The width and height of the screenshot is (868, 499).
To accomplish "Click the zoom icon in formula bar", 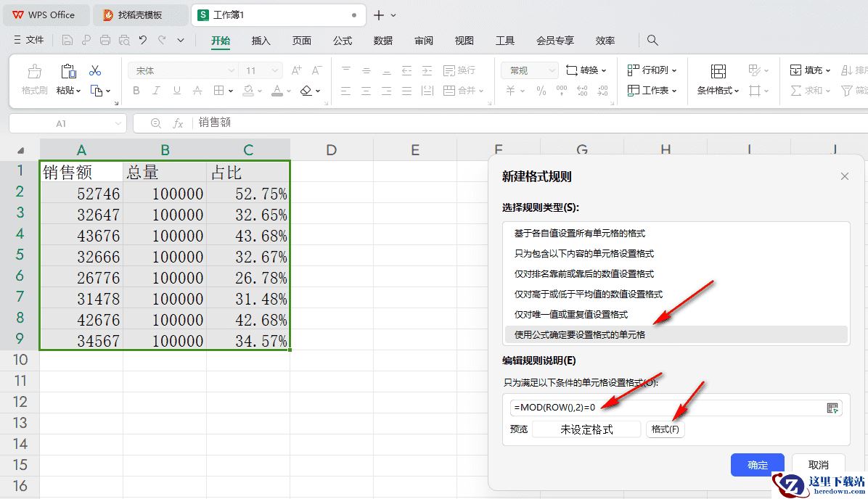I will [156, 123].
